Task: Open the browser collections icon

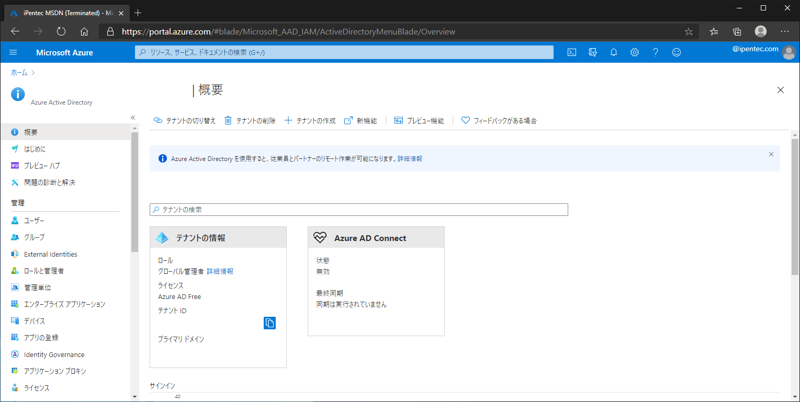Action: [x=737, y=32]
